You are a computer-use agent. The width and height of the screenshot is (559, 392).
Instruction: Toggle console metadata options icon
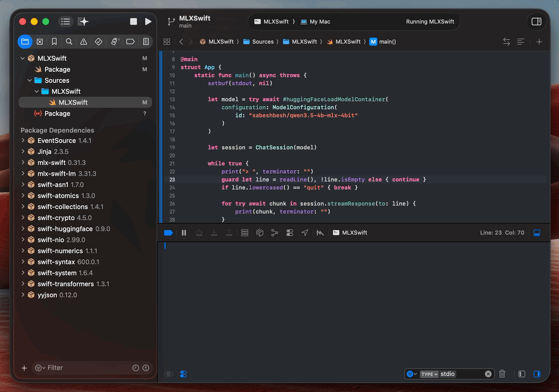pos(183,374)
